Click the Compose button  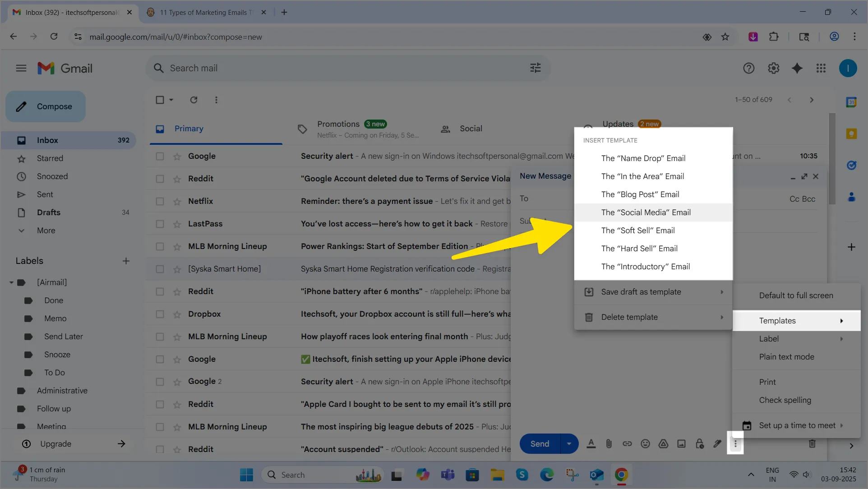click(x=46, y=106)
